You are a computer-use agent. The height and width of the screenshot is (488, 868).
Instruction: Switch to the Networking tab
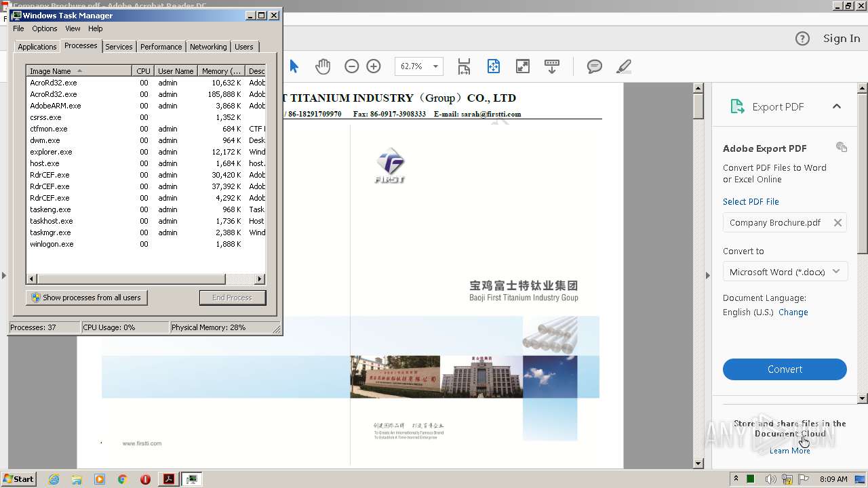pos(208,47)
